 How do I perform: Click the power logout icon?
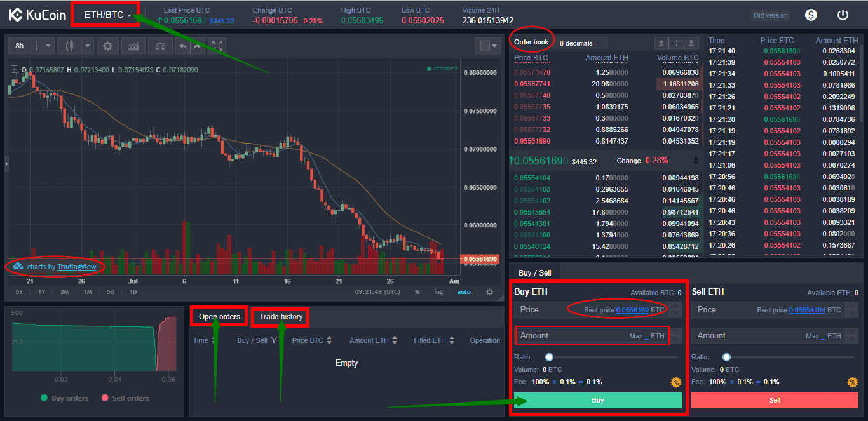[843, 15]
